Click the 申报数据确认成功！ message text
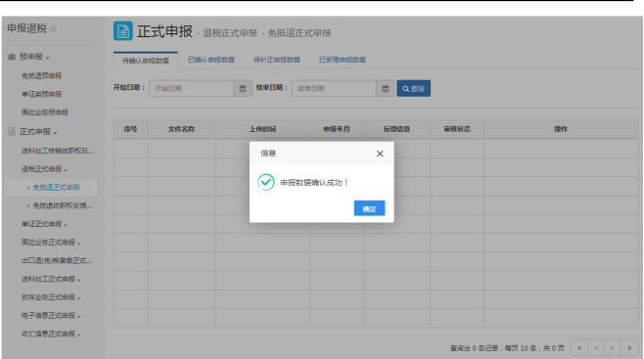The image size is (644, 359). (x=314, y=183)
